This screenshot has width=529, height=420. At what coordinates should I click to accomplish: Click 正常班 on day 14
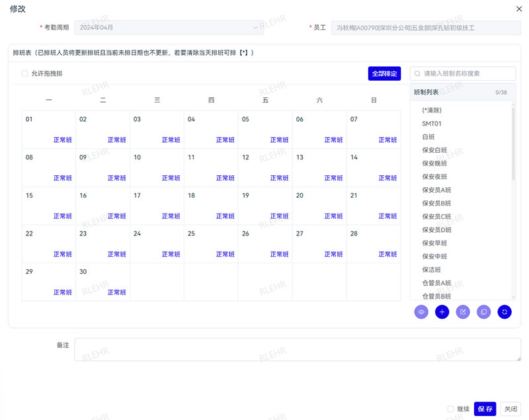click(387, 178)
